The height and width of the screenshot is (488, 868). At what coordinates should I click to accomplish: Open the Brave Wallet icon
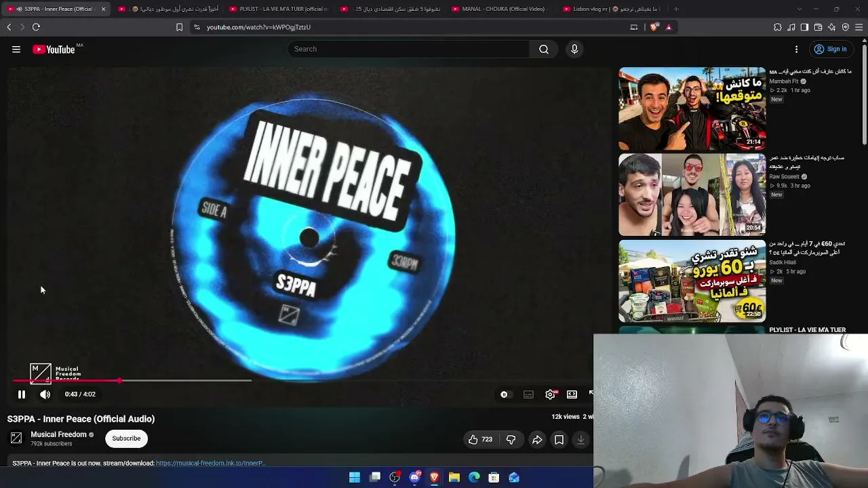pos(818,27)
